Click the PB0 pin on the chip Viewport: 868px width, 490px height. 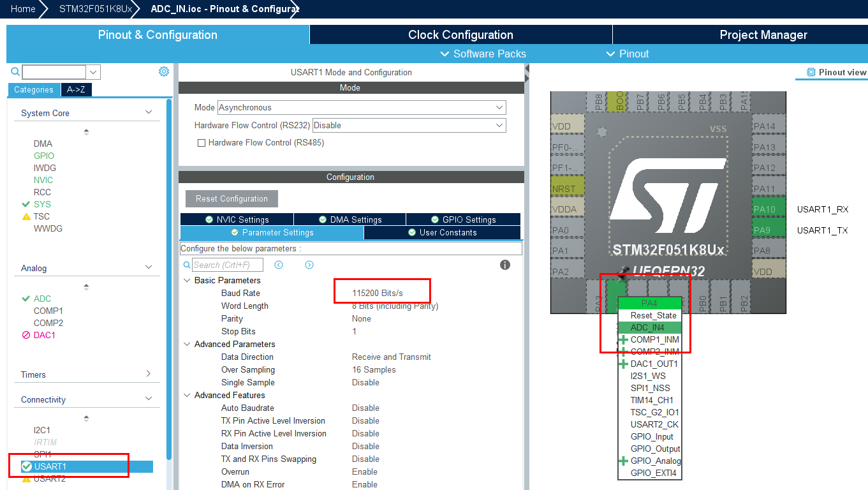(703, 298)
